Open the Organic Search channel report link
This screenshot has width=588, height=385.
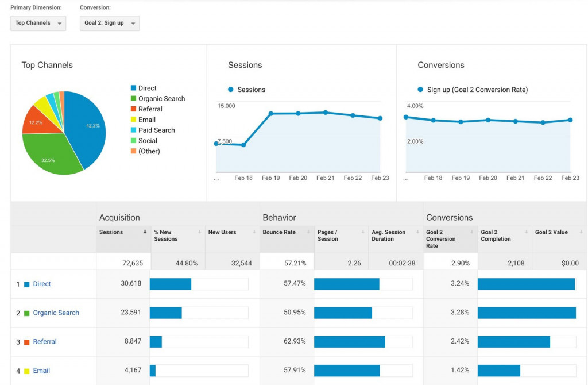[56, 313]
